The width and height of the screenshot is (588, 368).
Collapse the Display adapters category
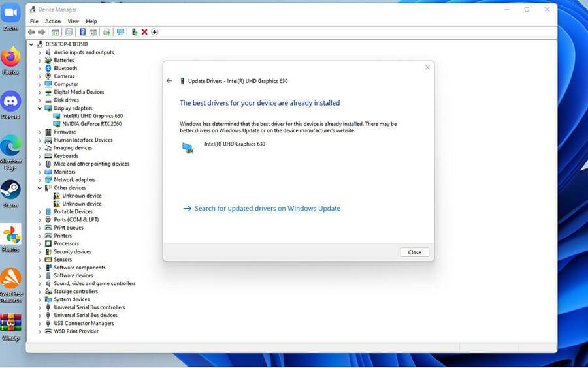coord(40,108)
